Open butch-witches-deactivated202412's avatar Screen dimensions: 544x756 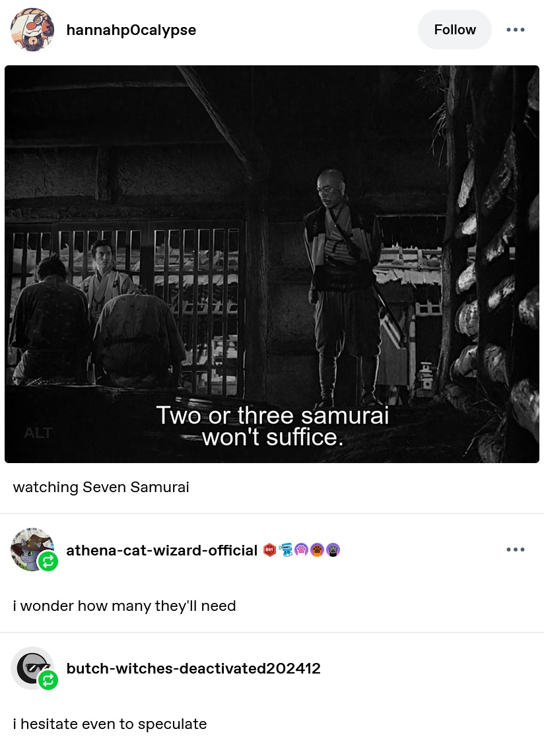click(x=32, y=668)
